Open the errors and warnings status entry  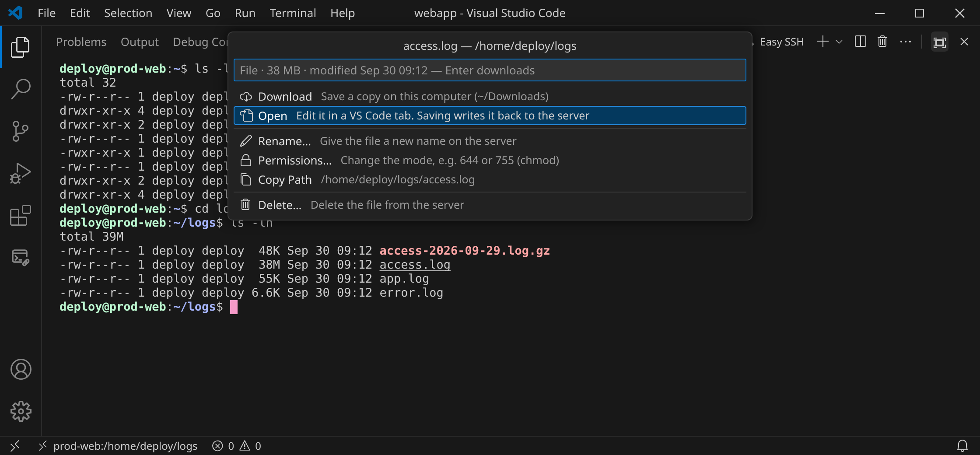point(237,446)
